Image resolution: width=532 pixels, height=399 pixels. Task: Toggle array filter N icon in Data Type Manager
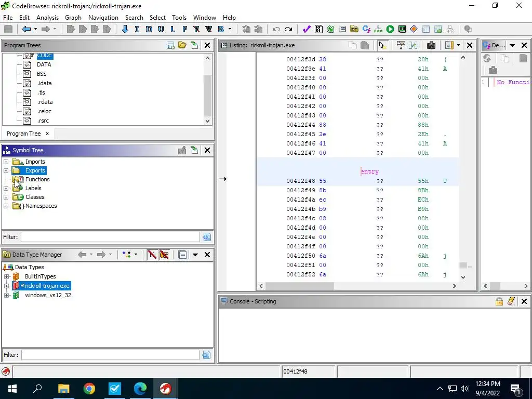pyautogui.click(x=152, y=255)
